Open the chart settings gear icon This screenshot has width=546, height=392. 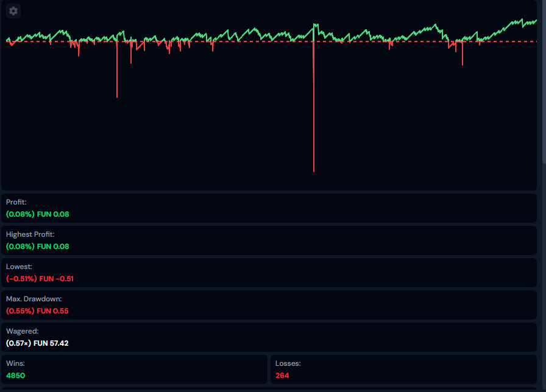click(x=13, y=11)
